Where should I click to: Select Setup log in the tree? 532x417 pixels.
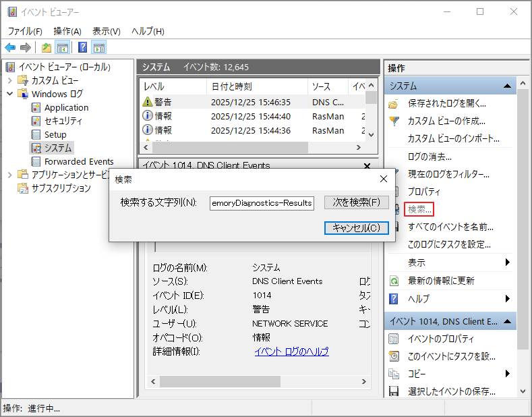pyautogui.click(x=55, y=134)
